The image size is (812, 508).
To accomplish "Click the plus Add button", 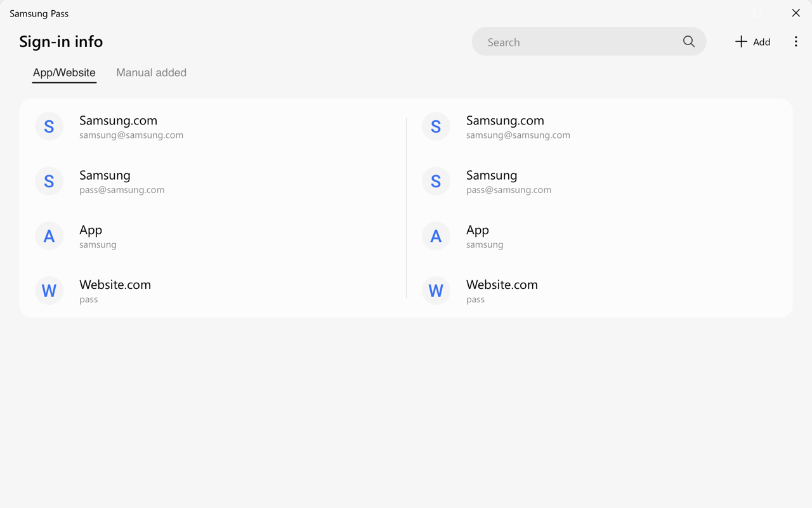I will [x=752, y=42].
